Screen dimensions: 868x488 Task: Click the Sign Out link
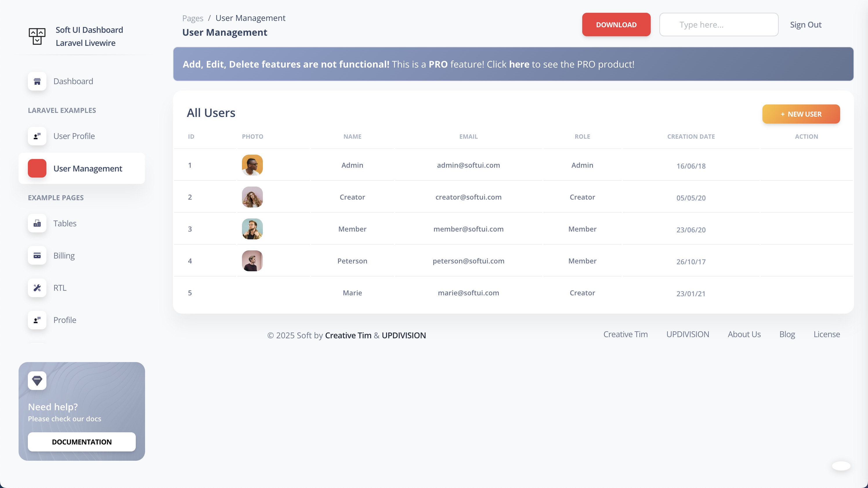click(805, 25)
